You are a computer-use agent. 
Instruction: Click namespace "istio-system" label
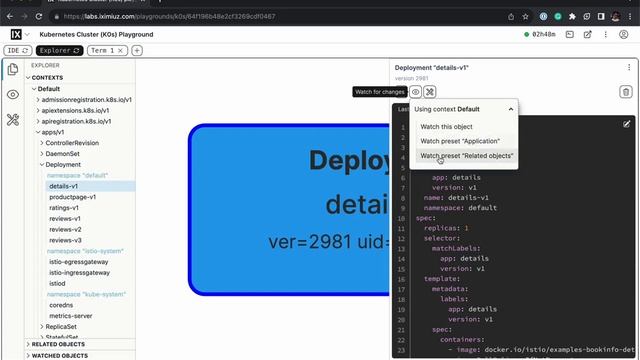click(85, 251)
